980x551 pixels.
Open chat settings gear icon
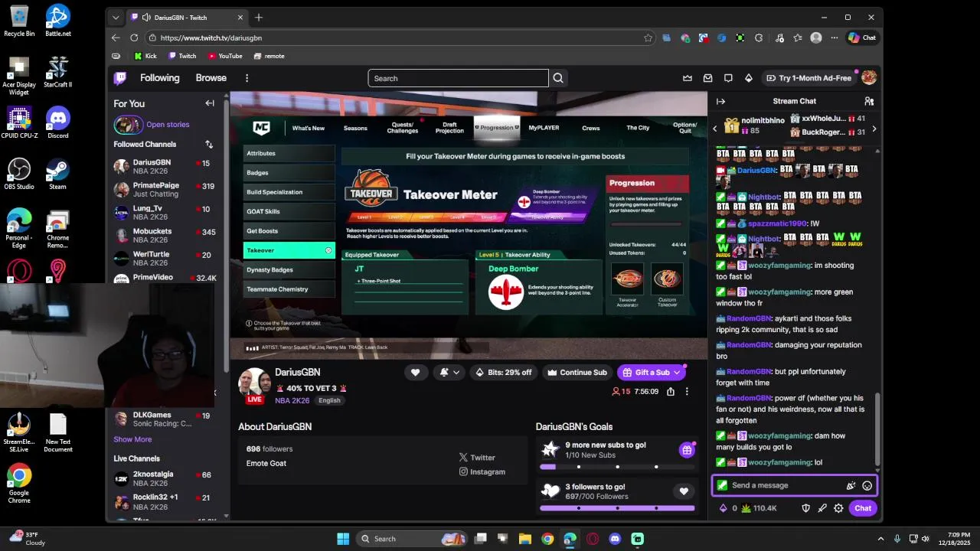(x=838, y=508)
